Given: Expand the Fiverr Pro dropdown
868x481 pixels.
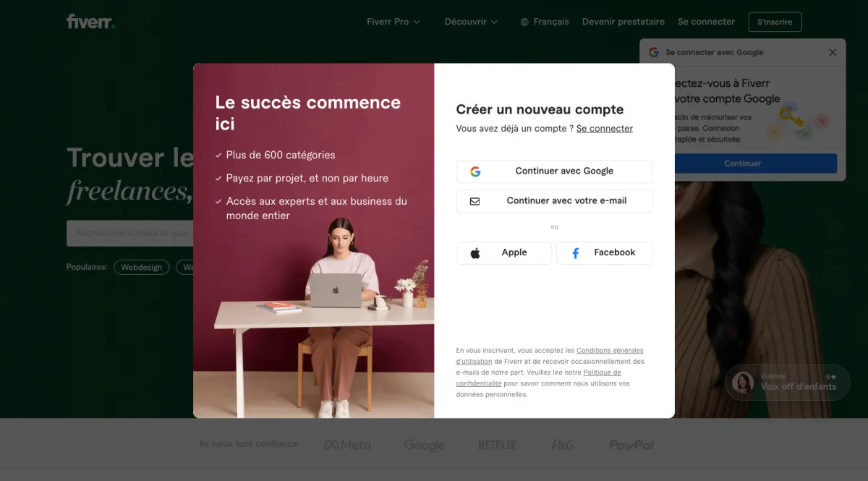Looking at the screenshot, I should point(393,22).
